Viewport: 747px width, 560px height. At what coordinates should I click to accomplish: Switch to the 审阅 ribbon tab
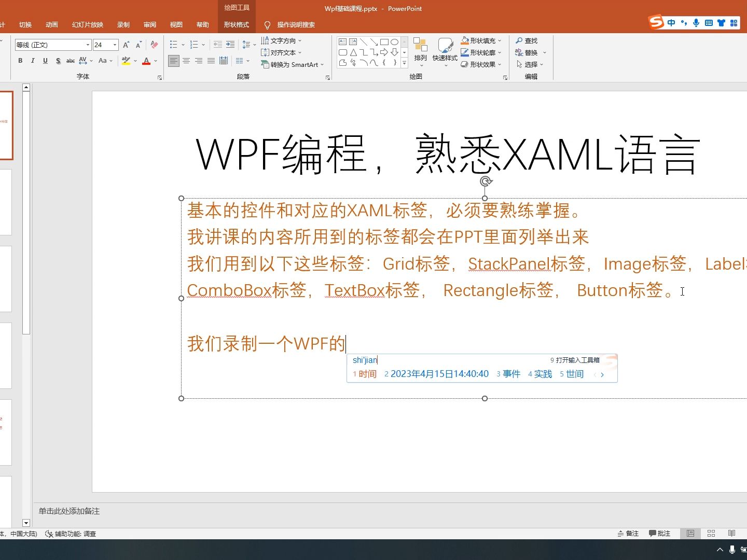(149, 24)
